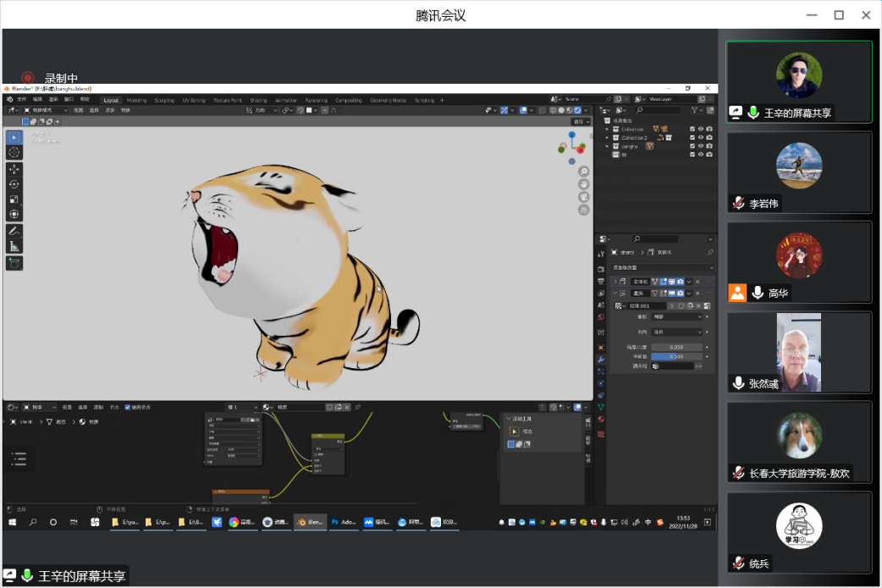The height and width of the screenshot is (588, 882).
Task: Open Blender task in Windows taskbar
Action: (309, 522)
